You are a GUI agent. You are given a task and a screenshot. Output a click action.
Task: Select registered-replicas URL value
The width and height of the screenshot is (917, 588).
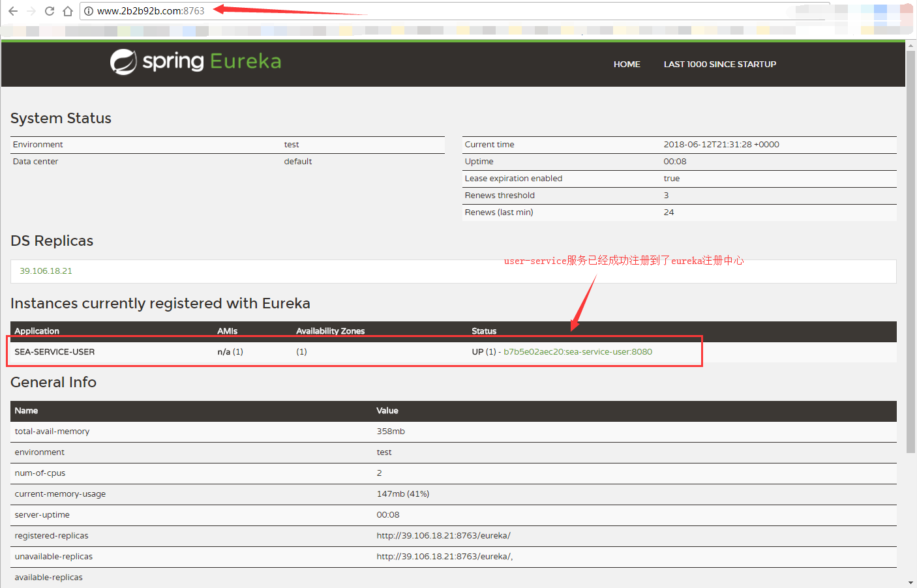click(443, 536)
